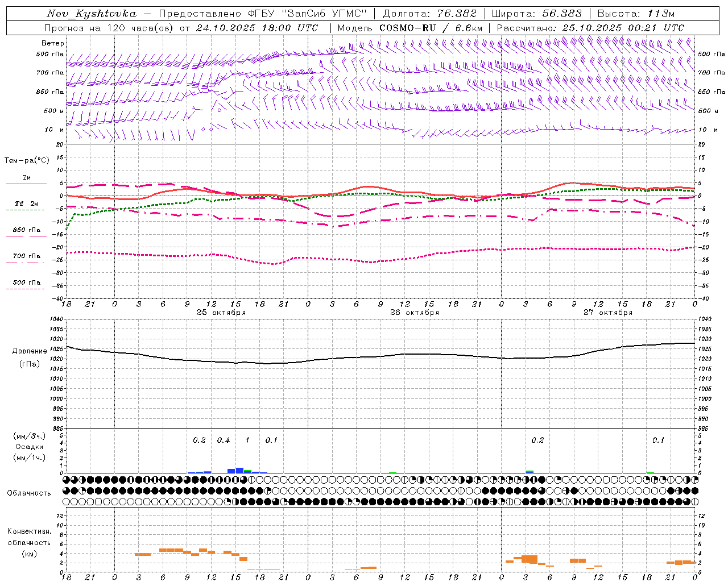Viewport: 728px width, 582px height.
Task: Click the (гПа) unit under Давление
Action: pyautogui.click(x=30, y=364)
